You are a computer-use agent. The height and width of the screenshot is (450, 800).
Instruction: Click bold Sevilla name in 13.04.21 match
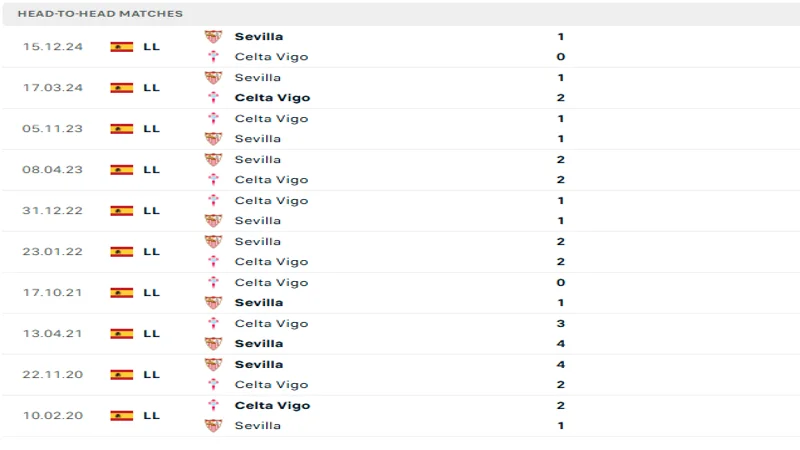click(259, 344)
